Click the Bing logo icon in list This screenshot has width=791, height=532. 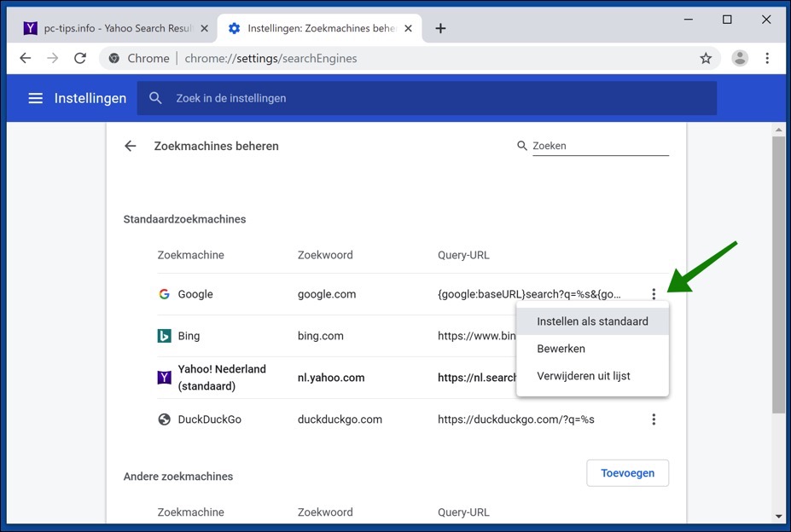(164, 336)
